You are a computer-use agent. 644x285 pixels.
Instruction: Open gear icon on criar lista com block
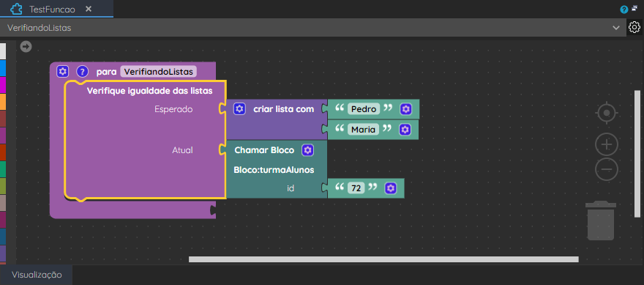(239, 109)
